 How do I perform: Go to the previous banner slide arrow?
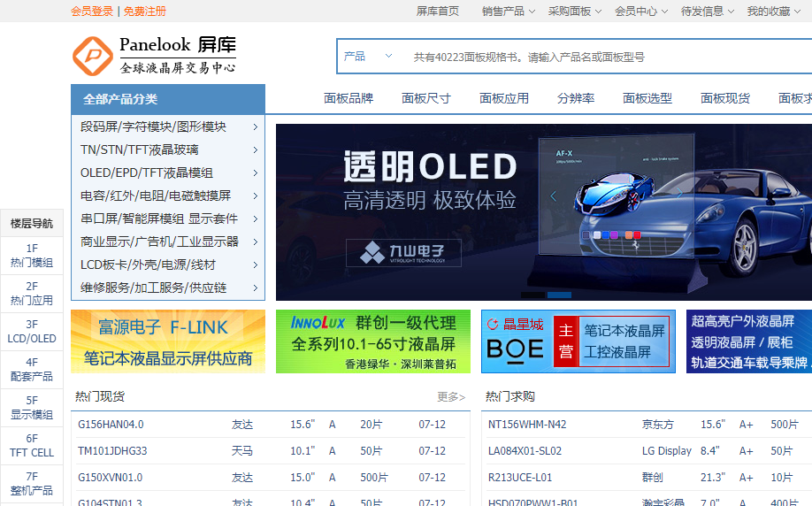[x=553, y=196]
